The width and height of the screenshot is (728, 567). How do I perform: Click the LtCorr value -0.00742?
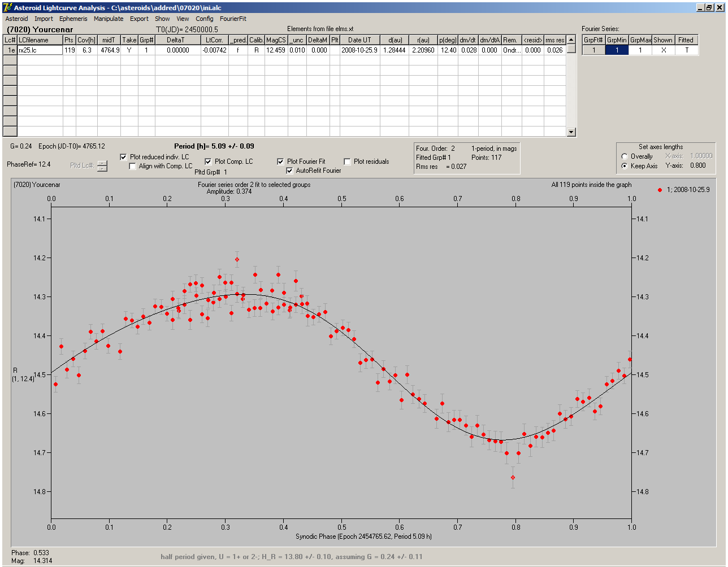pyautogui.click(x=215, y=50)
